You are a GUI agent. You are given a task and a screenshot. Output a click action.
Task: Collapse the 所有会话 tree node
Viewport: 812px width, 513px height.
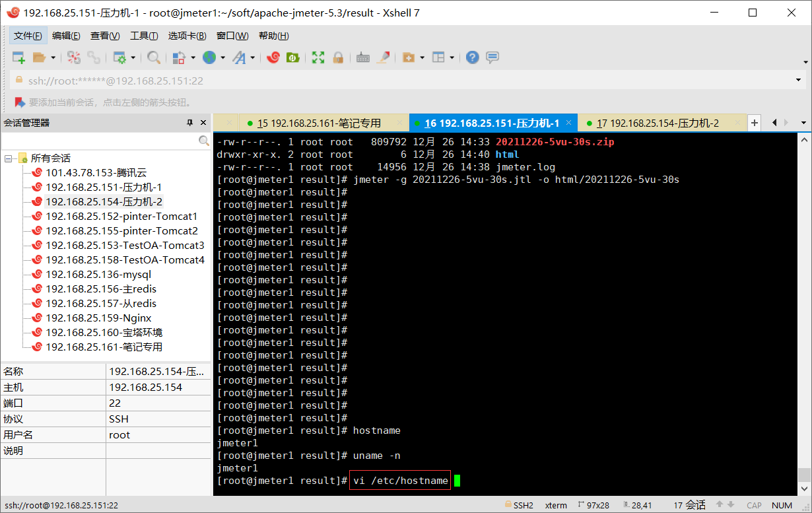pos(9,158)
